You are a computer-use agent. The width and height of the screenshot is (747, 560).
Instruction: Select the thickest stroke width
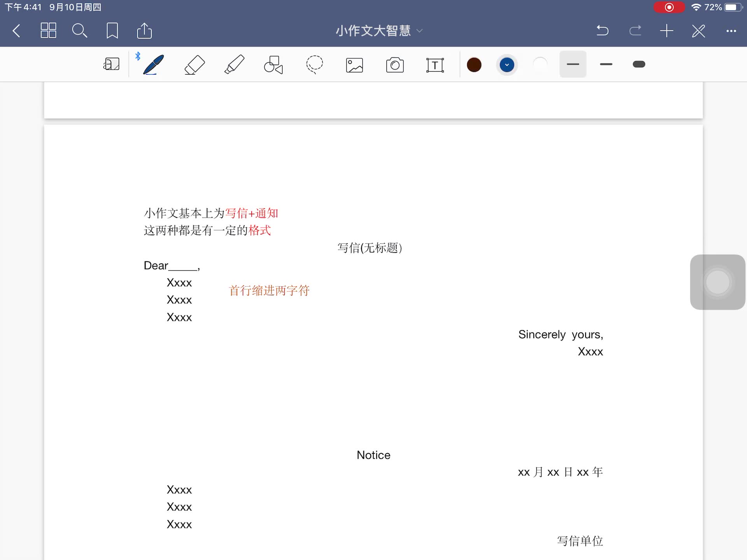pos(639,64)
